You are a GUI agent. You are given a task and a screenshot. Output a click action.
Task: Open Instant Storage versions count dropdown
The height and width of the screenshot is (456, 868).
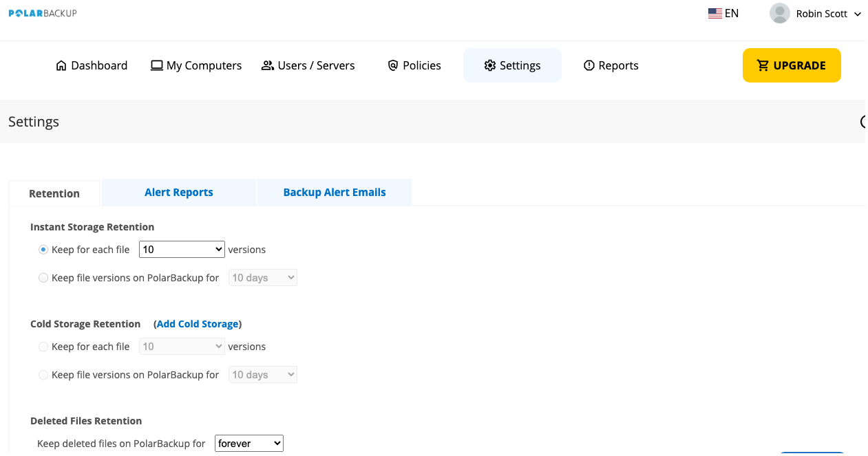coord(182,250)
